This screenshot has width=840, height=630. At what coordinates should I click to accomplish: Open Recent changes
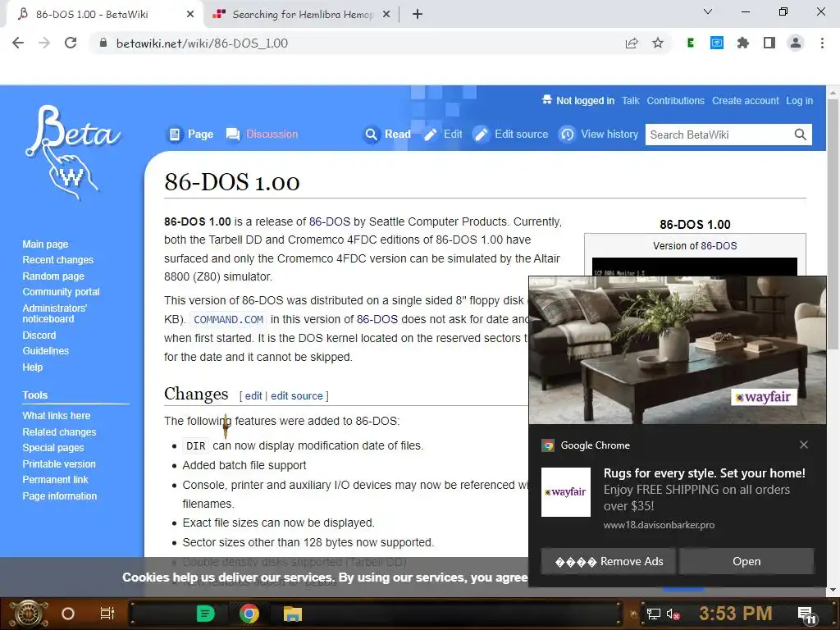point(58,260)
